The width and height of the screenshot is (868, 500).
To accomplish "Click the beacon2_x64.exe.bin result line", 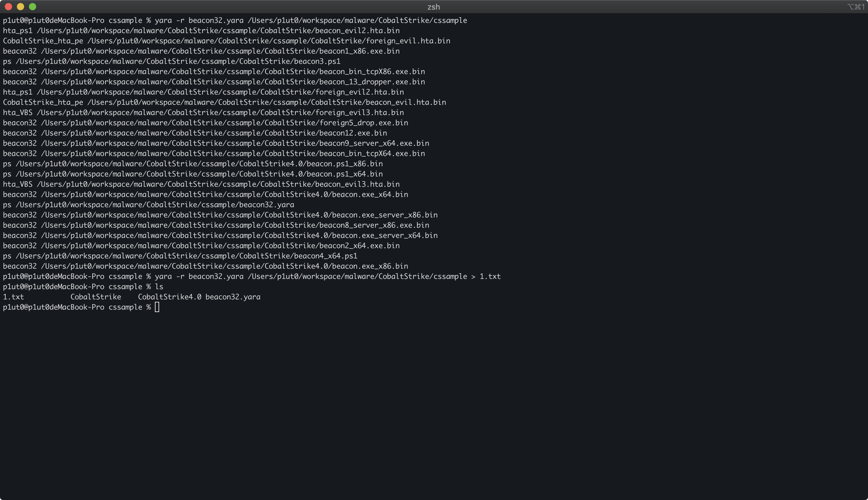I will click(x=201, y=246).
